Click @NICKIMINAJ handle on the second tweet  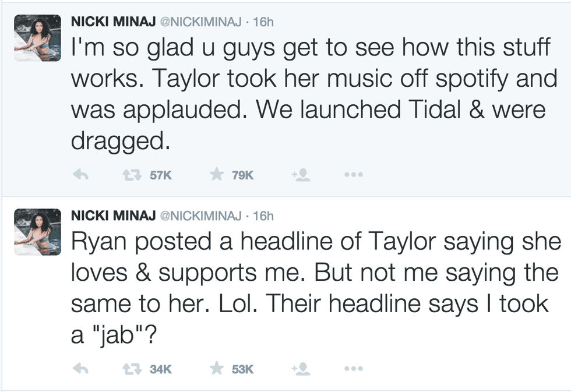[x=199, y=216]
